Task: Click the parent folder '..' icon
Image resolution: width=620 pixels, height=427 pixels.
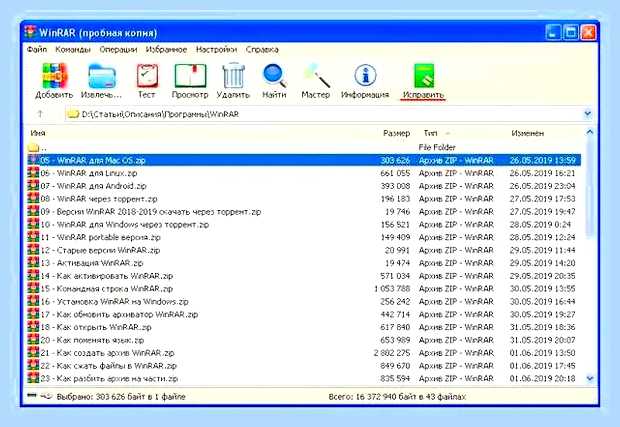Action: pyautogui.click(x=33, y=147)
